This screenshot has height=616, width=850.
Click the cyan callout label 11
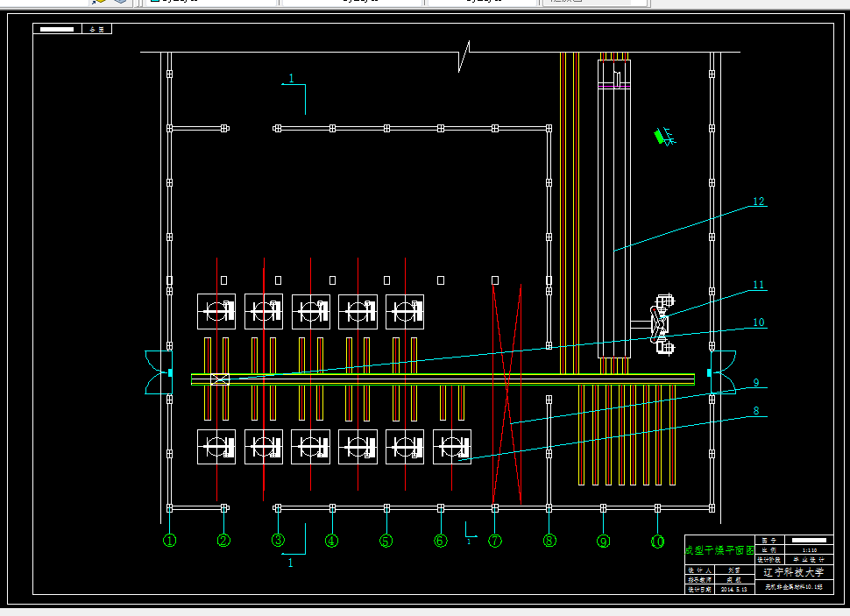point(758,285)
